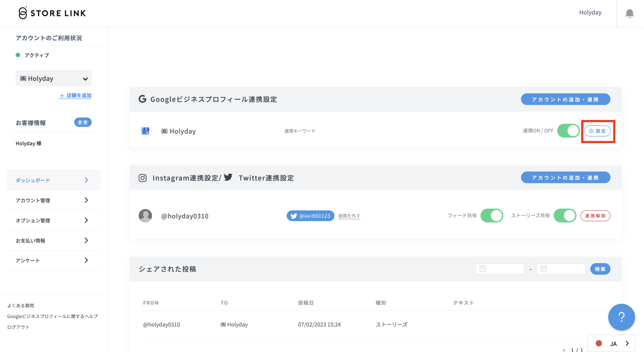Click the 設定 button for Holyday
The height and width of the screenshot is (352, 644).
coord(597,131)
